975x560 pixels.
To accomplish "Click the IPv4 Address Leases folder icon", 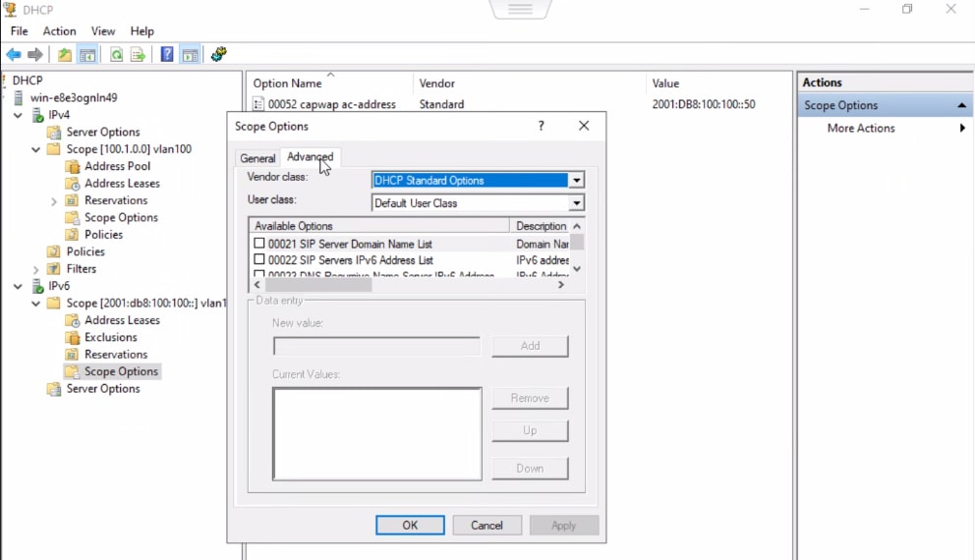I will click(73, 184).
